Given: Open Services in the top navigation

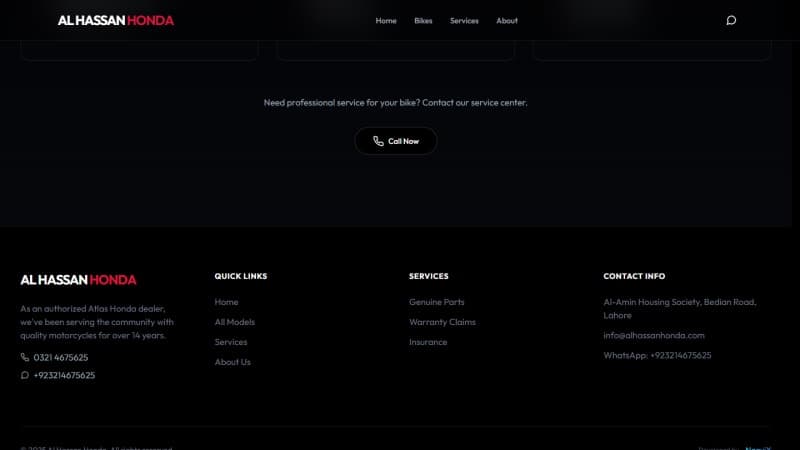Looking at the screenshot, I should (x=464, y=21).
